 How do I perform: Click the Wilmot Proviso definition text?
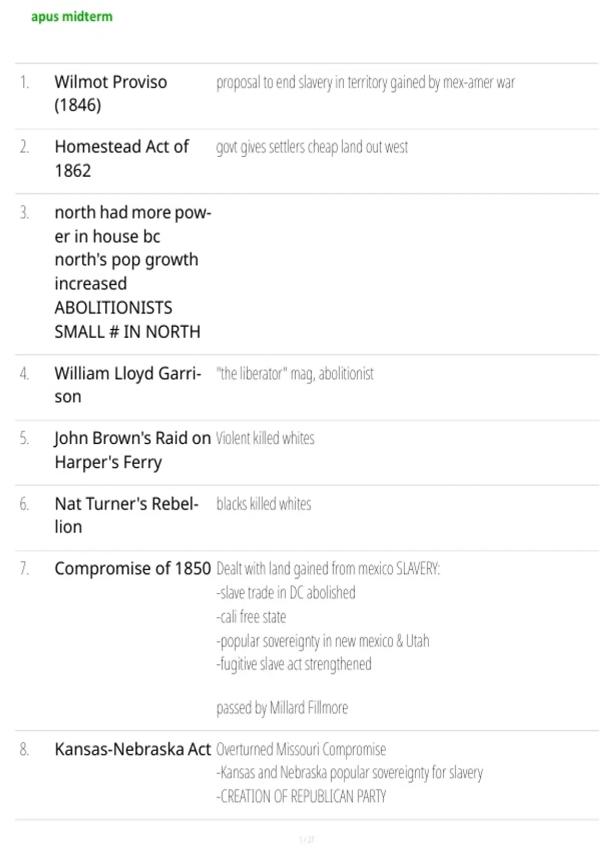tap(365, 82)
